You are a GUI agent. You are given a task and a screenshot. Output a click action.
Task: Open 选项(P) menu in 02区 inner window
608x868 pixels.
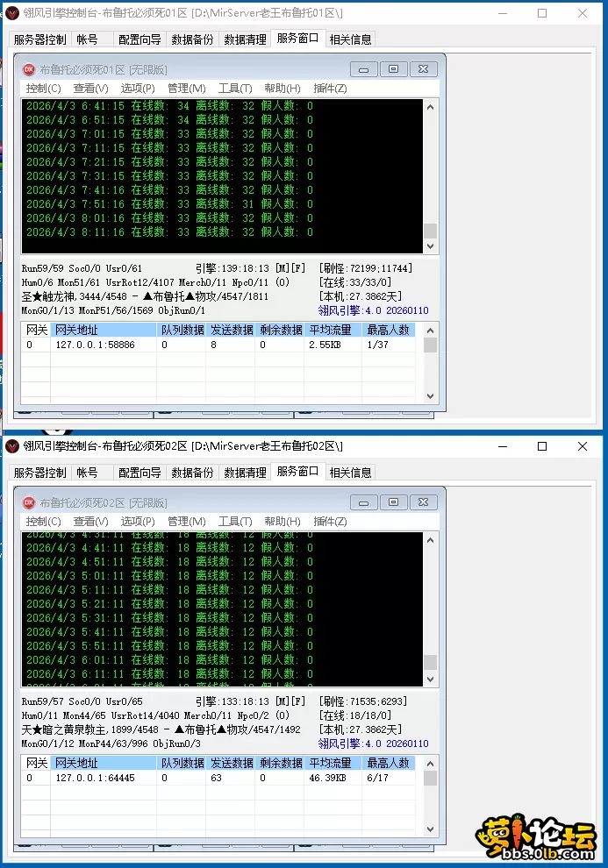[138, 522]
